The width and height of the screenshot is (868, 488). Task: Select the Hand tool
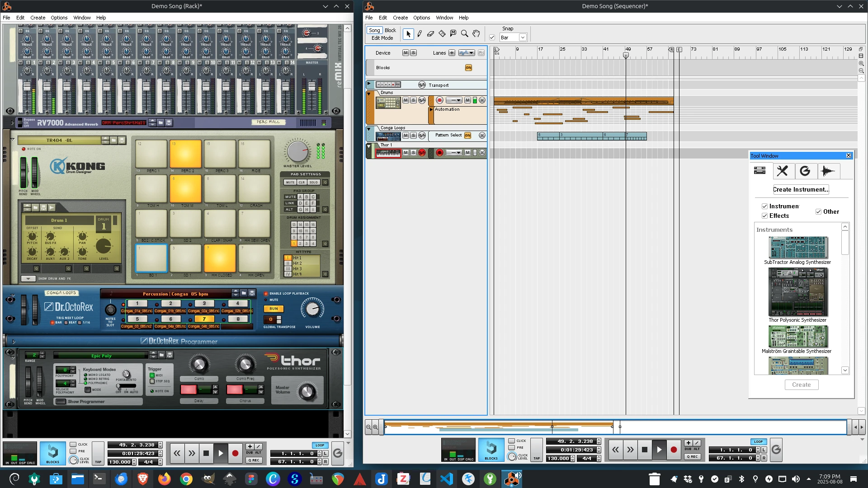point(476,34)
